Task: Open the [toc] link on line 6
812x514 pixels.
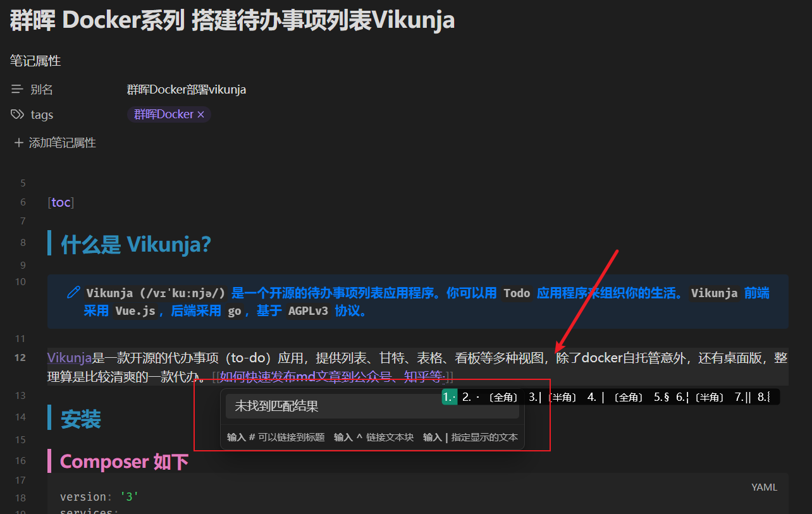Action: point(61,202)
